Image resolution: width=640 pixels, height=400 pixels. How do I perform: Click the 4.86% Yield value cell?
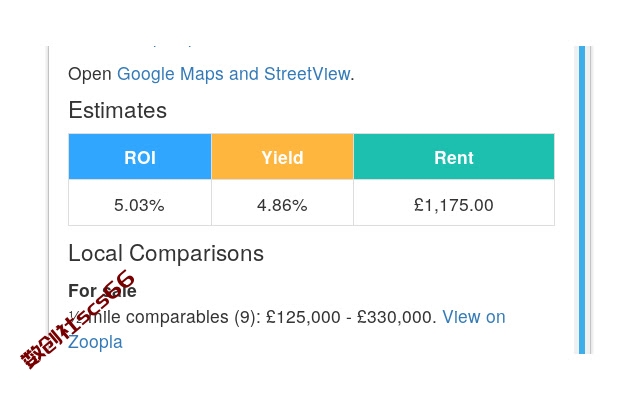[282, 203]
